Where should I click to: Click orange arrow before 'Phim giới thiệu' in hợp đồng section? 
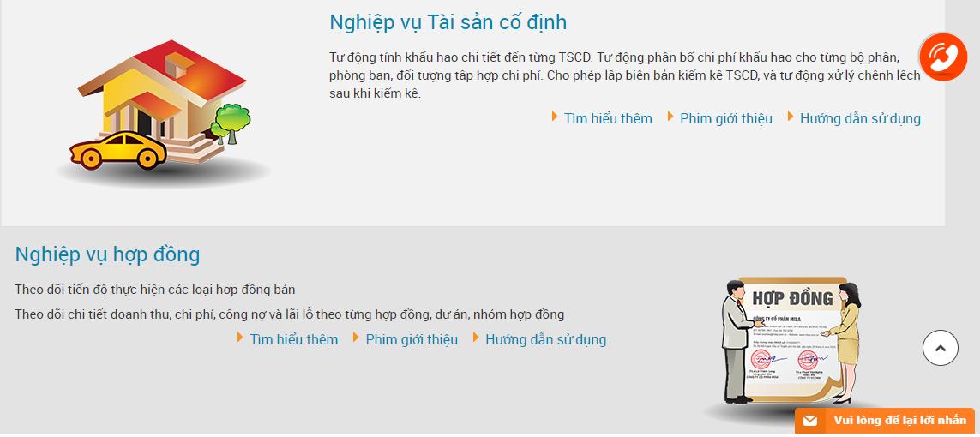(356, 337)
